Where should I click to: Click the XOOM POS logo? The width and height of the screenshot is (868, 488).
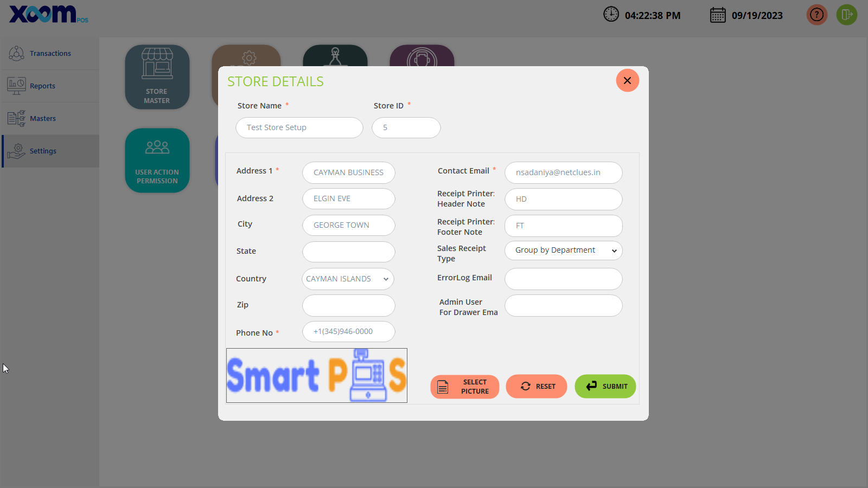(x=48, y=15)
